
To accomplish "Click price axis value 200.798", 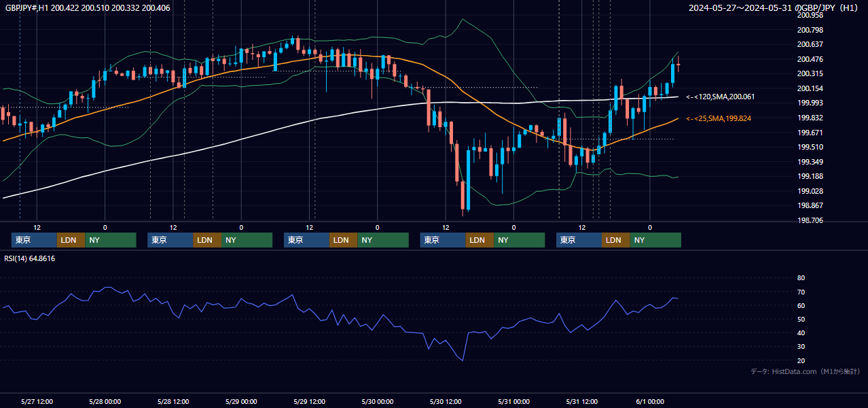I will pyautogui.click(x=810, y=30).
